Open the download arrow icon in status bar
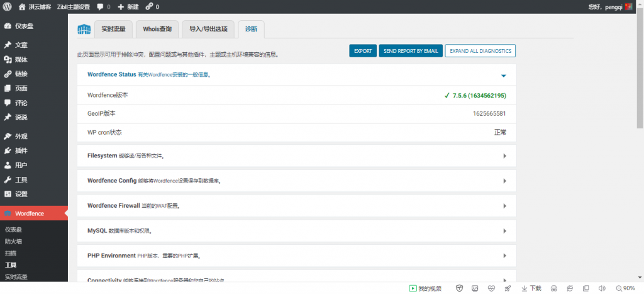644x294 pixels. point(525,288)
